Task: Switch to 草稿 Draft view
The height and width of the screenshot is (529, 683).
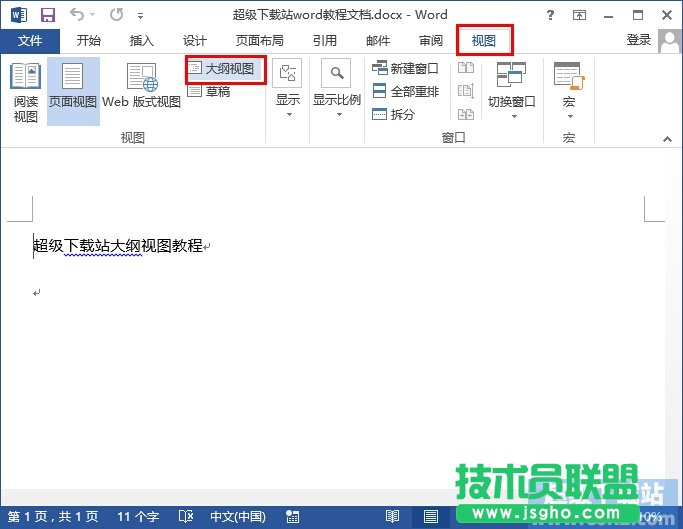Action: tap(209, 92)
